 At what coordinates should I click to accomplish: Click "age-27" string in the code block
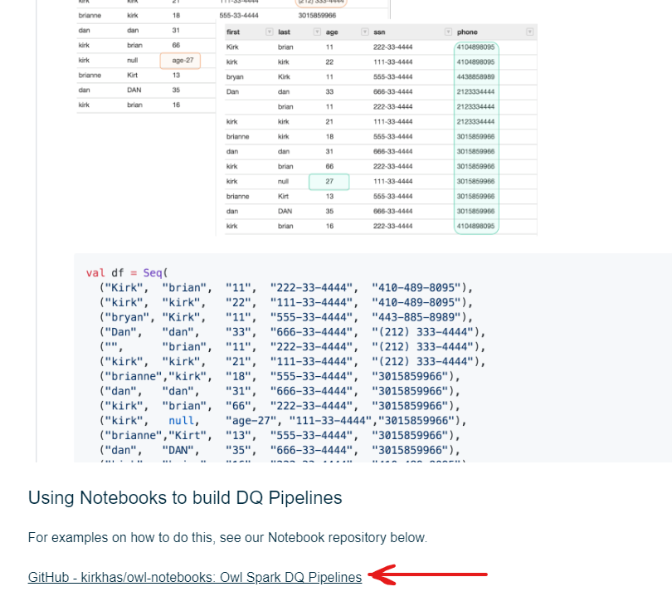click(x=251, y=421)
